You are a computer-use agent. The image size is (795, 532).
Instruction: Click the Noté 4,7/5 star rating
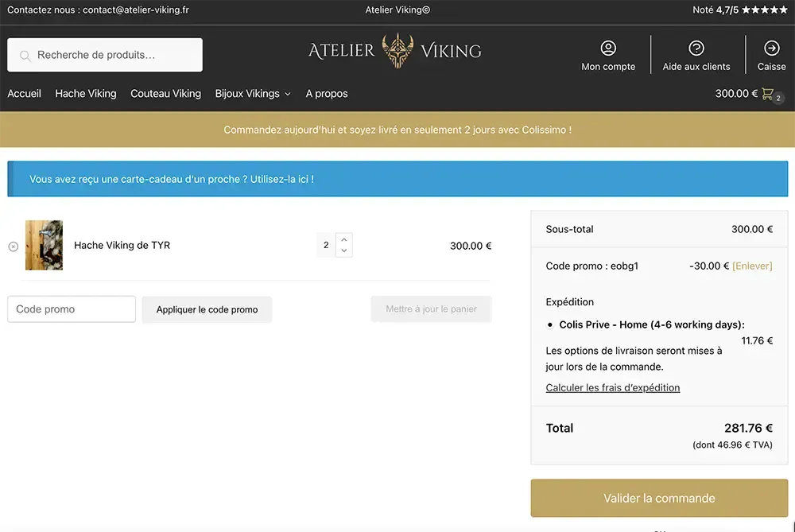[x=739, y=10]
